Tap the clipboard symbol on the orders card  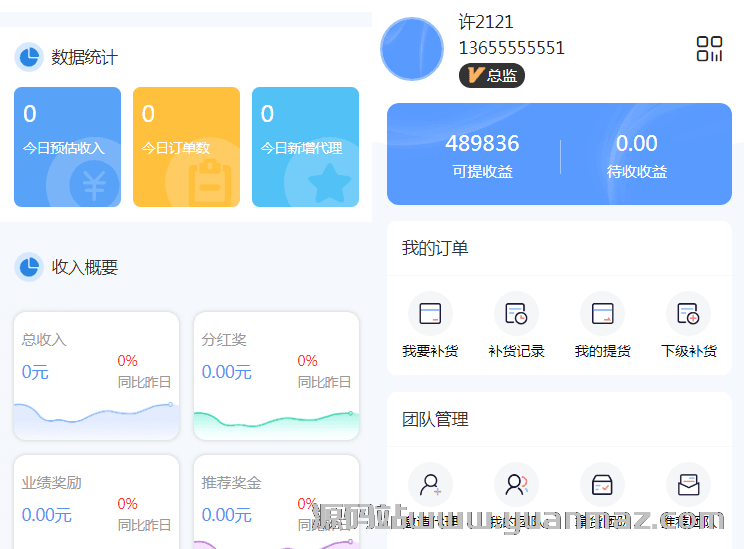pyautogui.click(x=210, y=182)
